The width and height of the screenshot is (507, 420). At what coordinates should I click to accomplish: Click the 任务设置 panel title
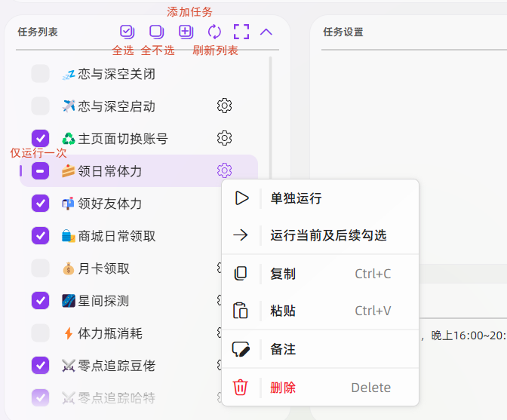[343, 32]
